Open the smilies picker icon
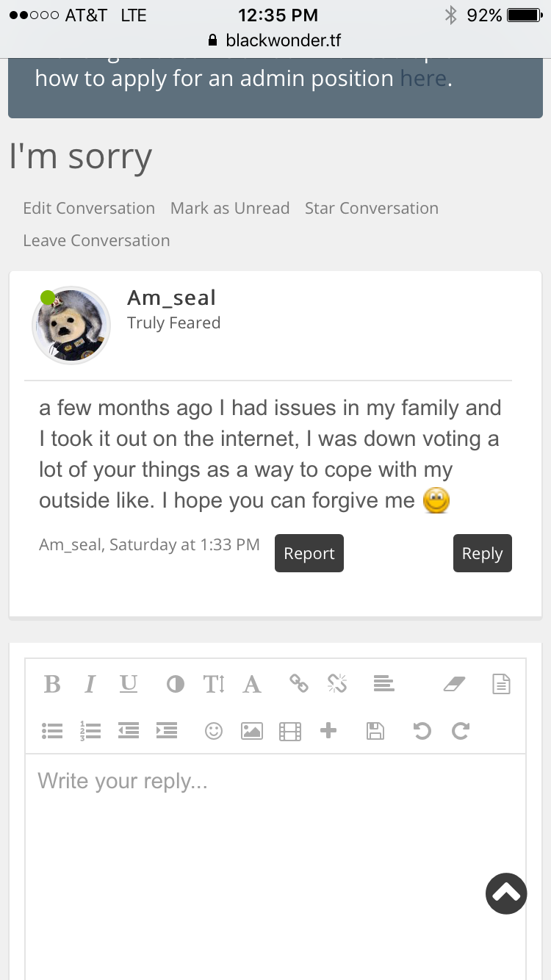 214,730
